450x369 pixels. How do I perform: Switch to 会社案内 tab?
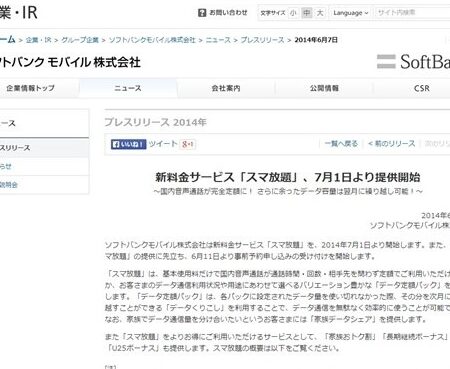click(x=226, y=88)
